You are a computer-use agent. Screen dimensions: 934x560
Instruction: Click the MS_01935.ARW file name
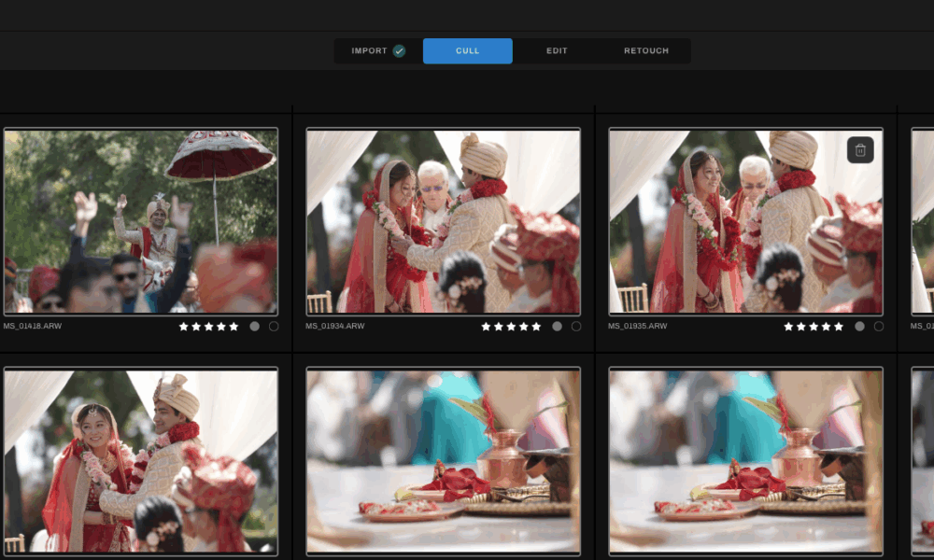tap(637, 326)
